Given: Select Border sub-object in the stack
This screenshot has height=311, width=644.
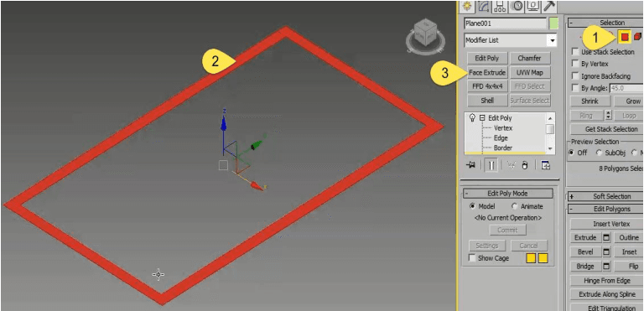Looking at the screenshot, I should (503, 148).
